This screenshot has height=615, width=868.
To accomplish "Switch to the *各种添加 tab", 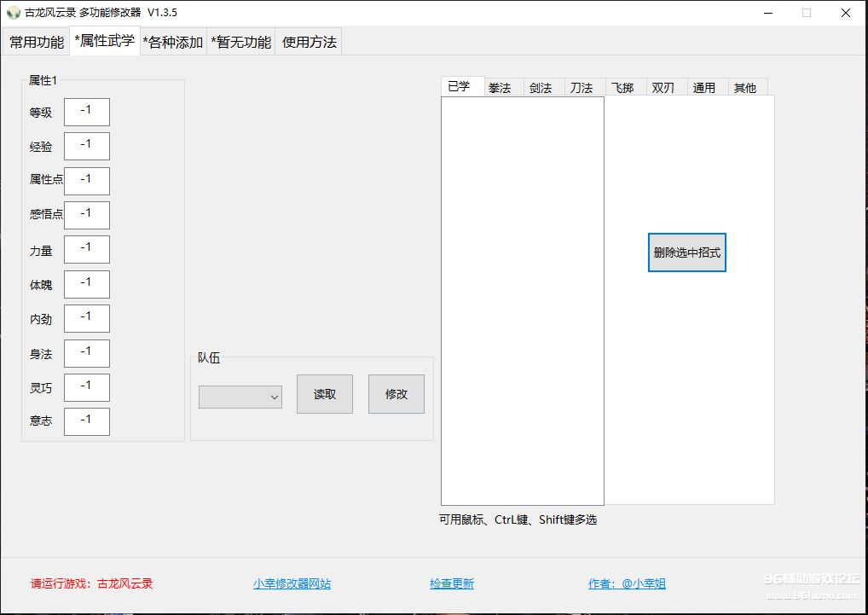I will [173, 43].
